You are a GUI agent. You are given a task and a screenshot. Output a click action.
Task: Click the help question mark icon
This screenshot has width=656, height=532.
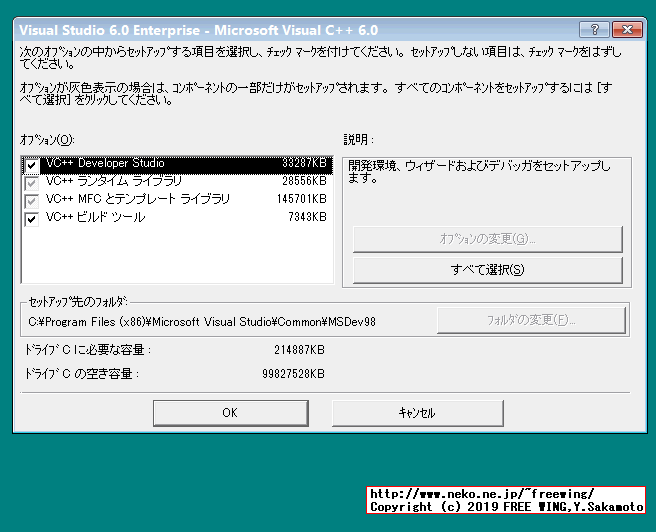tap(594, 30)
